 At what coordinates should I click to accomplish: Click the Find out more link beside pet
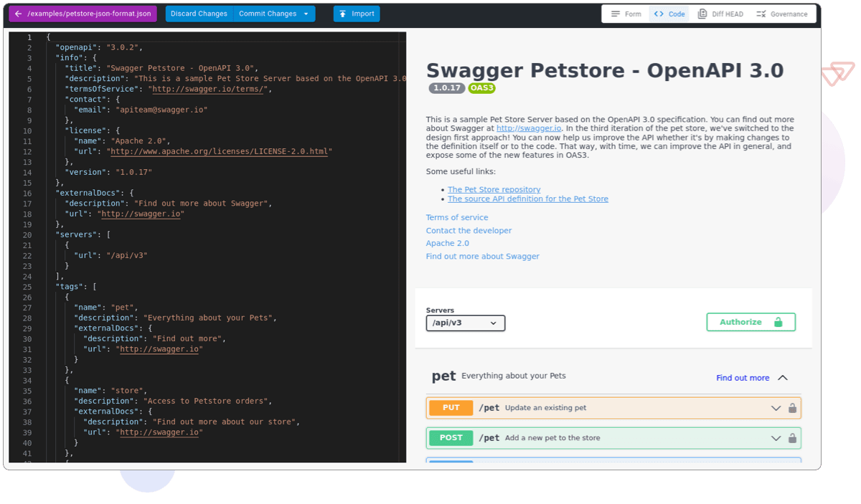(743, 378)
